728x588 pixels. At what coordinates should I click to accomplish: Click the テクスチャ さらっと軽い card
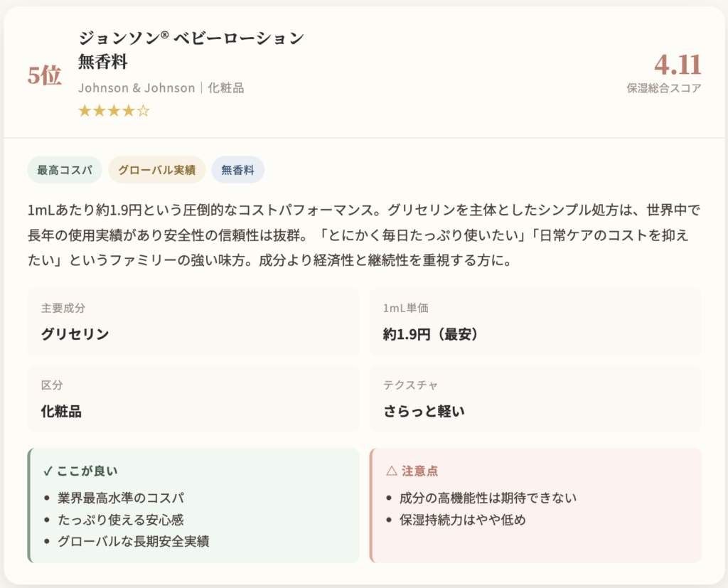click(535, 398)
